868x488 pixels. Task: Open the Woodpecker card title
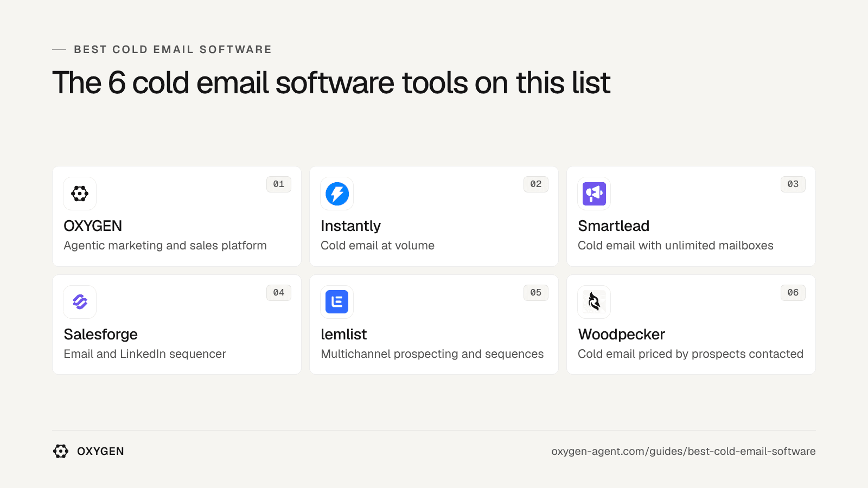pos(621,335)
